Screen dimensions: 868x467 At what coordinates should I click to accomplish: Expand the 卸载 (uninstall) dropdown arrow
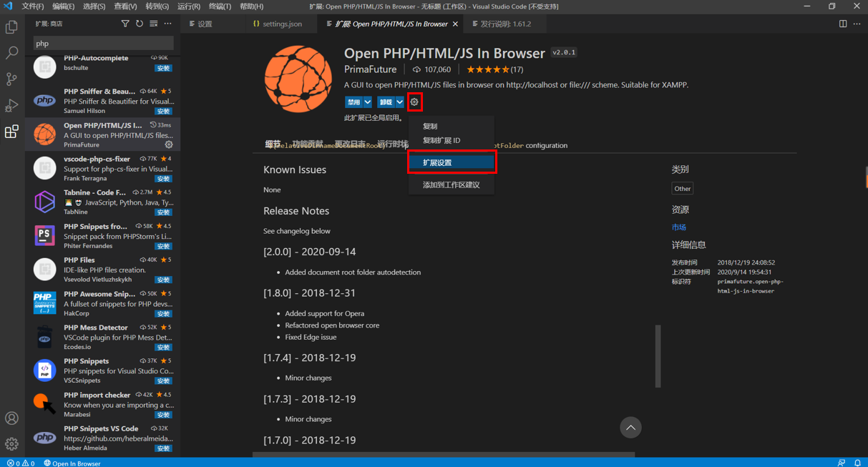coord(400,102)
